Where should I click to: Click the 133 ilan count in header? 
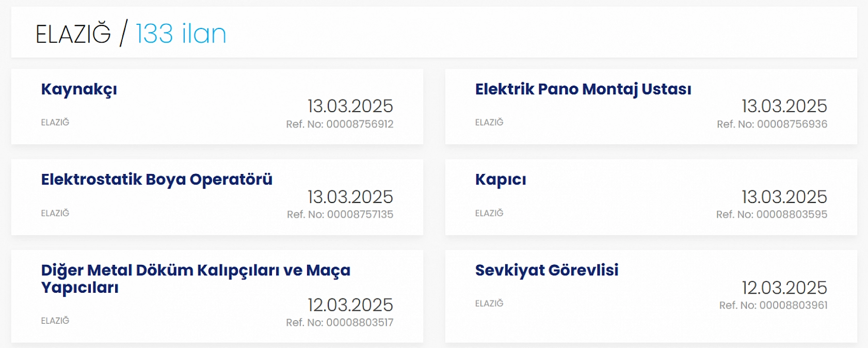(x=181, y=34)
